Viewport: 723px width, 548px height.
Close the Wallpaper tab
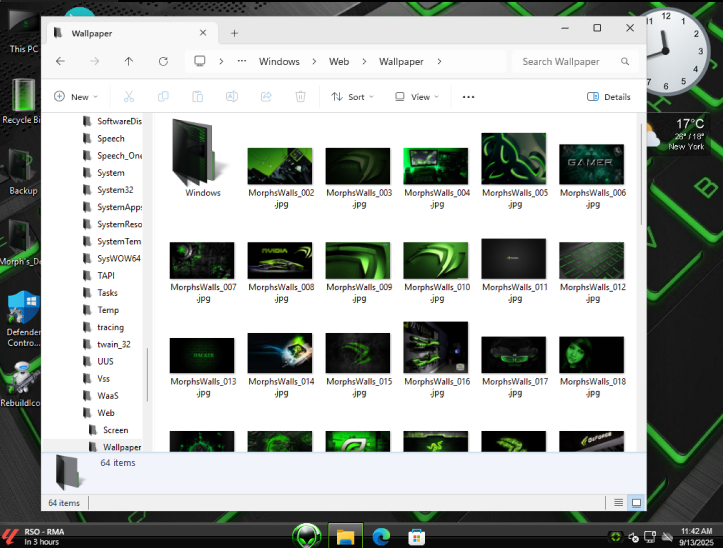[x=203, y=33]
